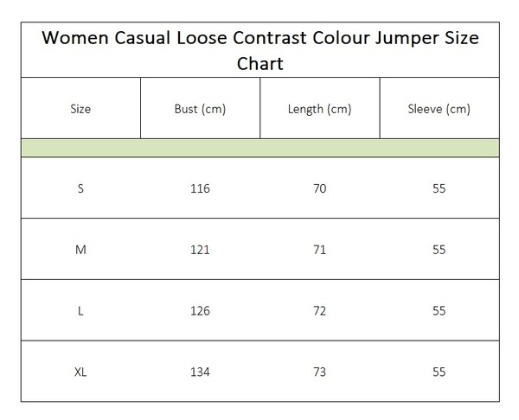Select the Size column header
This screenshot has width=519, height=420.
[x=80, y=109]
